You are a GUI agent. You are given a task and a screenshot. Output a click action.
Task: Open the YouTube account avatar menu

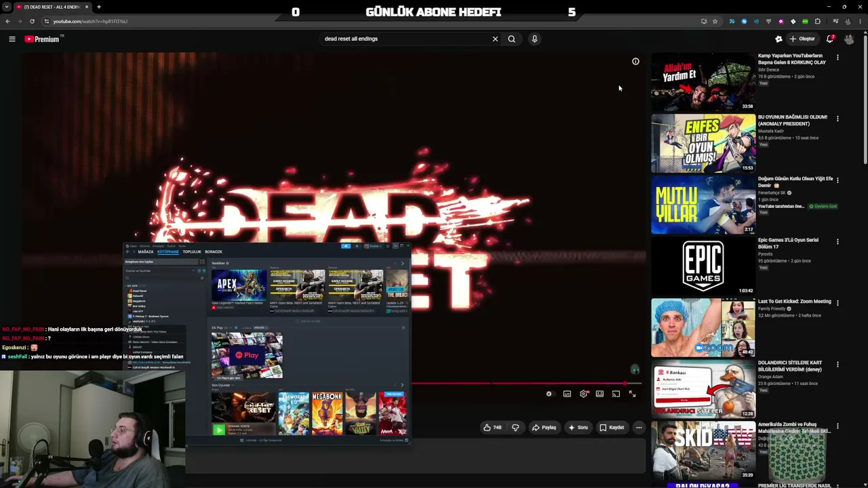849,39
